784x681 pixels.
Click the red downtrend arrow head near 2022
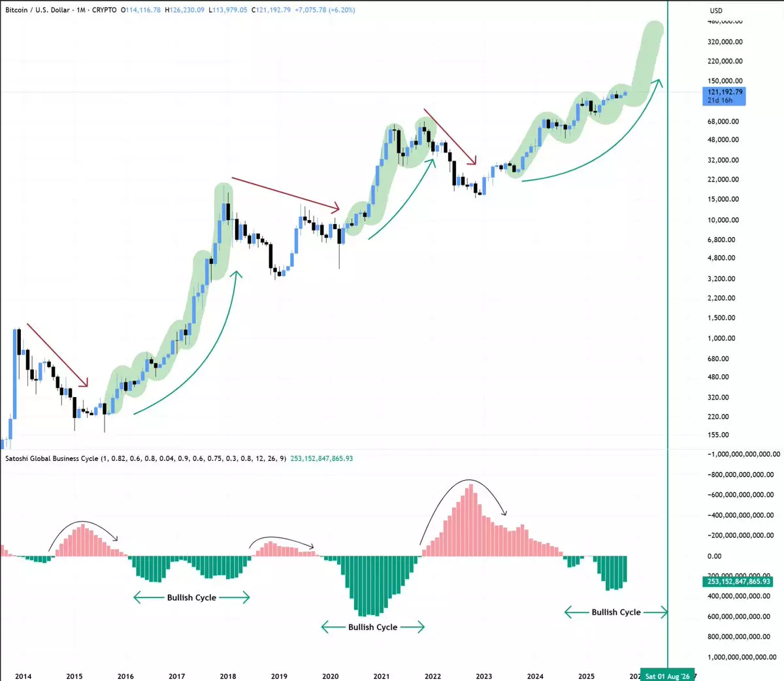(x=472, y=159)
